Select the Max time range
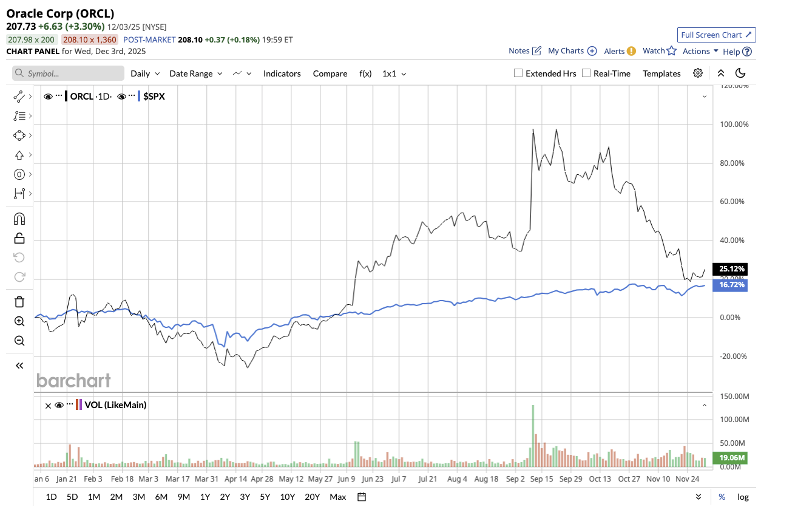 point(338,497)
